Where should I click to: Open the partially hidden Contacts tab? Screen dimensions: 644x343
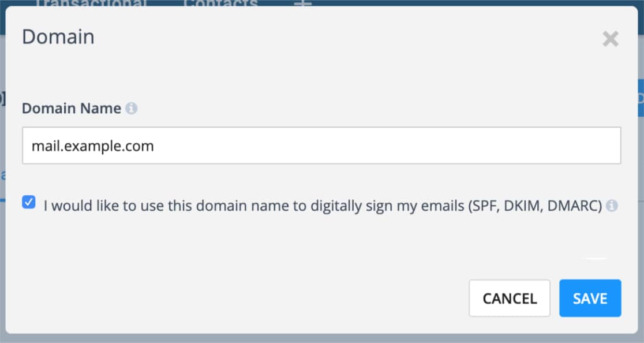[x=220, y=3]
